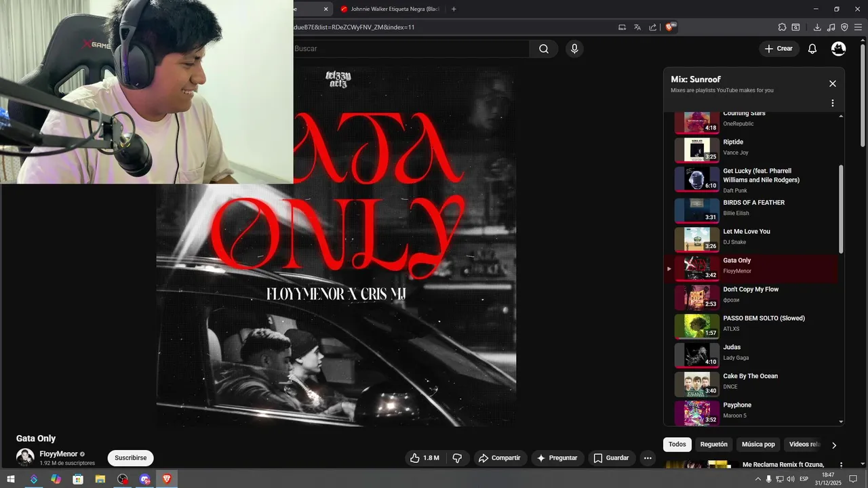Play Judas by Lady Gaga
Image resolution: width=868 pixels, height=488 pixels.
coord(751,355)
